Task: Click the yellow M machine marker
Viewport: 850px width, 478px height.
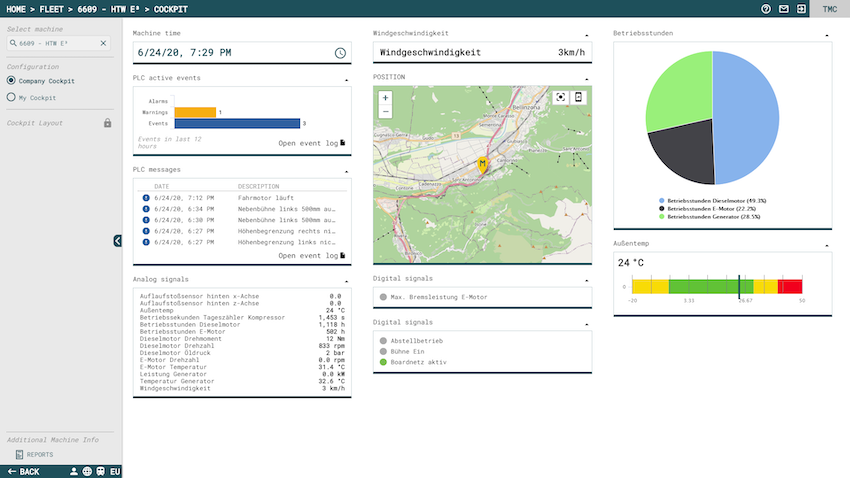Action: (482, 164)
